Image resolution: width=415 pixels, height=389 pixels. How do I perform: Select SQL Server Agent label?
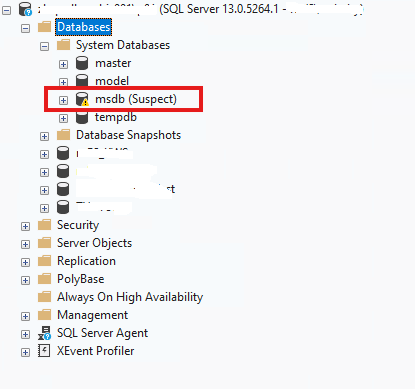pos(103,333)
